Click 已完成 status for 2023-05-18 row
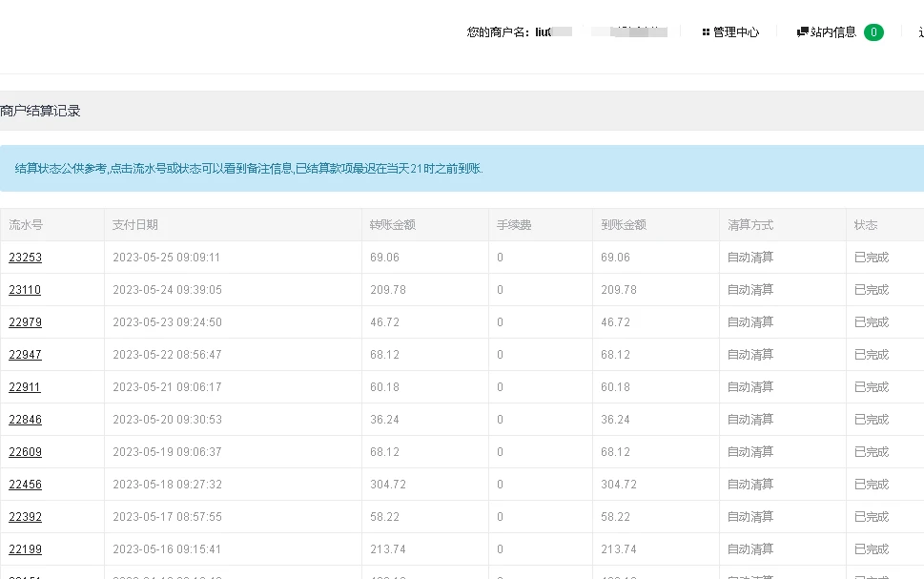 tap(872, 485)
